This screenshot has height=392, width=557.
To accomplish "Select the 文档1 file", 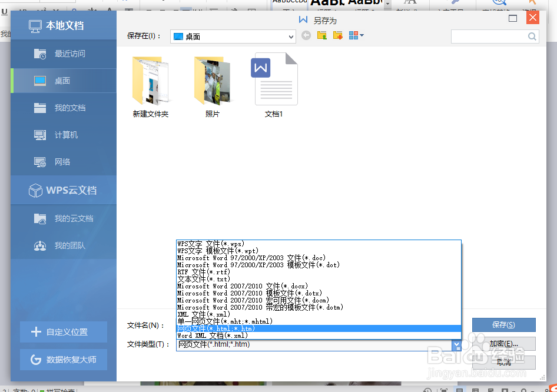I will tap(274, 85).
